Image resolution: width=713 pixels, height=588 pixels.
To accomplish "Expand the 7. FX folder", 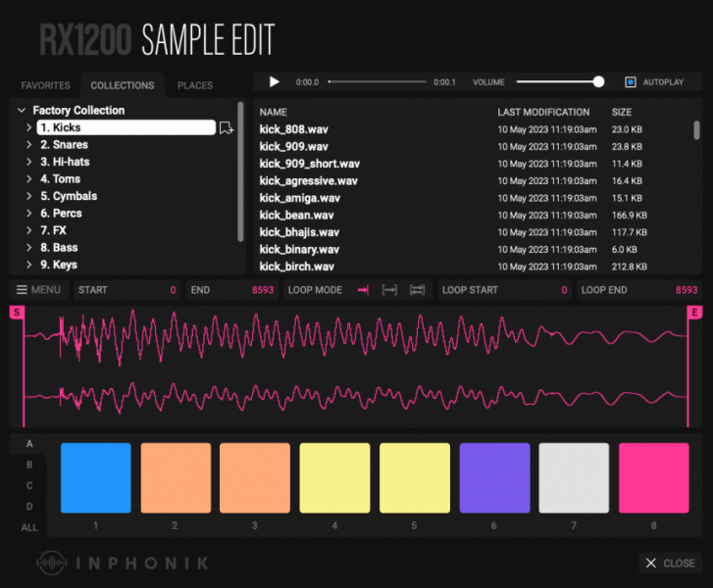I will coord(29,230).
